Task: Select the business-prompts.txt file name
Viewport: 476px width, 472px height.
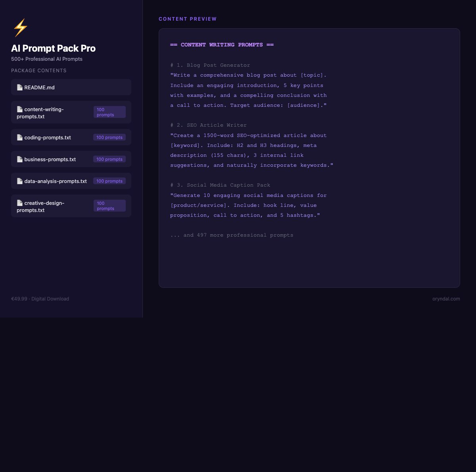Action: (x=50, y=159)
